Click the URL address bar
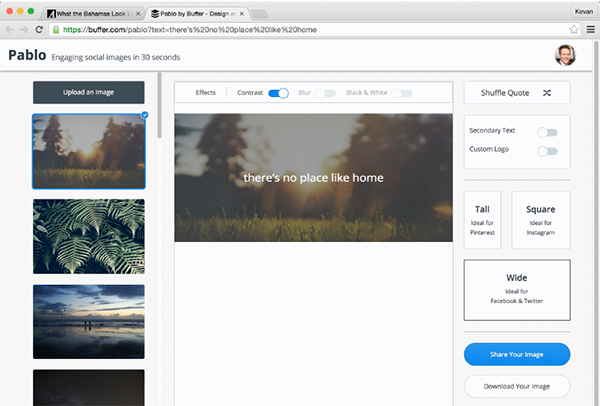 click(313, 29)
